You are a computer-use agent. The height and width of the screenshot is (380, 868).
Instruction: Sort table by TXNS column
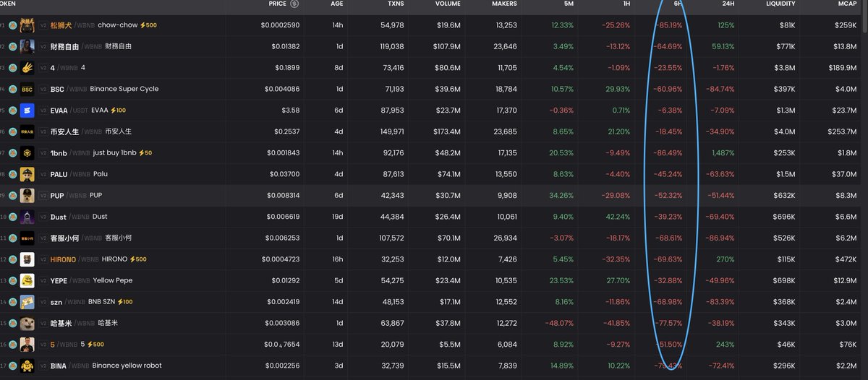point(396,4)
